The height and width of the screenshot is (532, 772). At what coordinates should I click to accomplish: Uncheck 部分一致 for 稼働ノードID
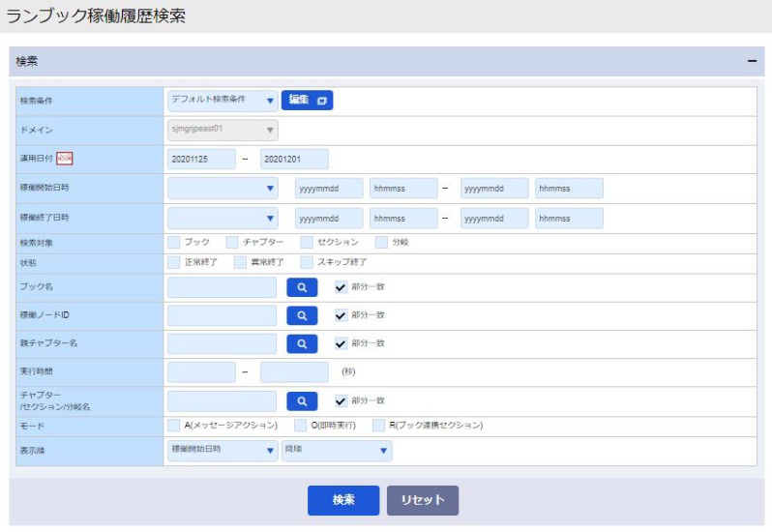(x=341, y=315)
